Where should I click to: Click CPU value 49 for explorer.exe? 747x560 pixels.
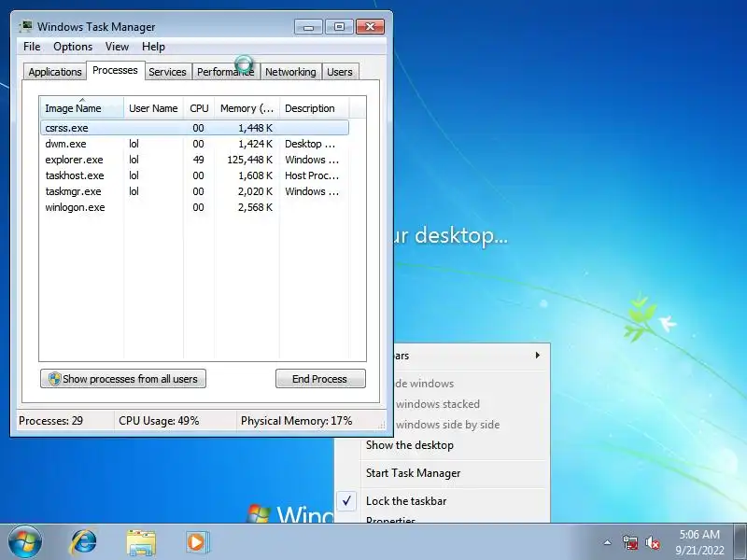pyautogui.click(x=198, y=160)
